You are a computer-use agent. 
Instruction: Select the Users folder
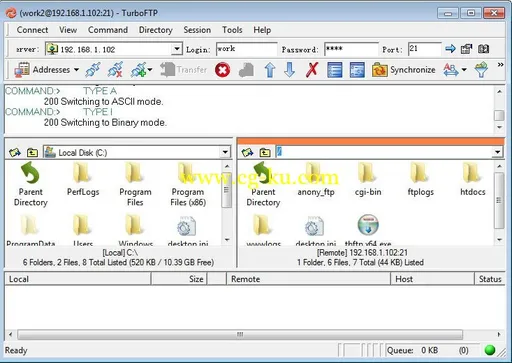[82, 230]
